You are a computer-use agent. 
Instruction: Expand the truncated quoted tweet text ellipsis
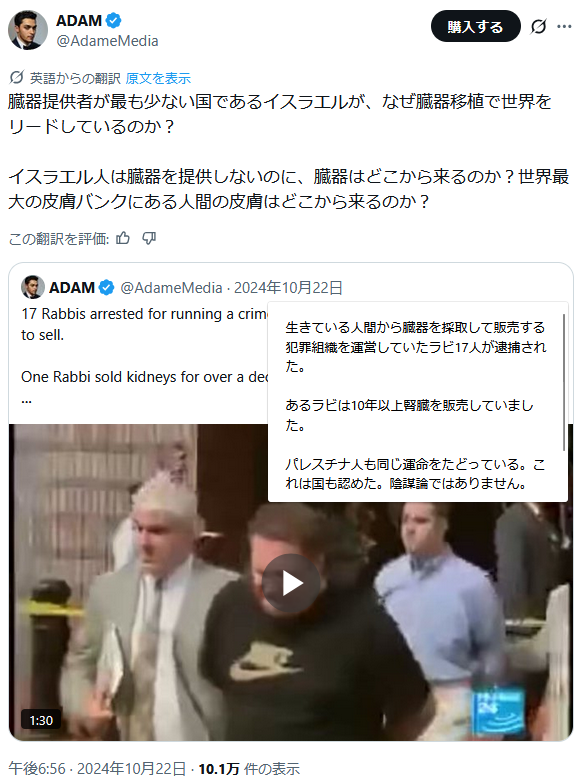[26, 400]
